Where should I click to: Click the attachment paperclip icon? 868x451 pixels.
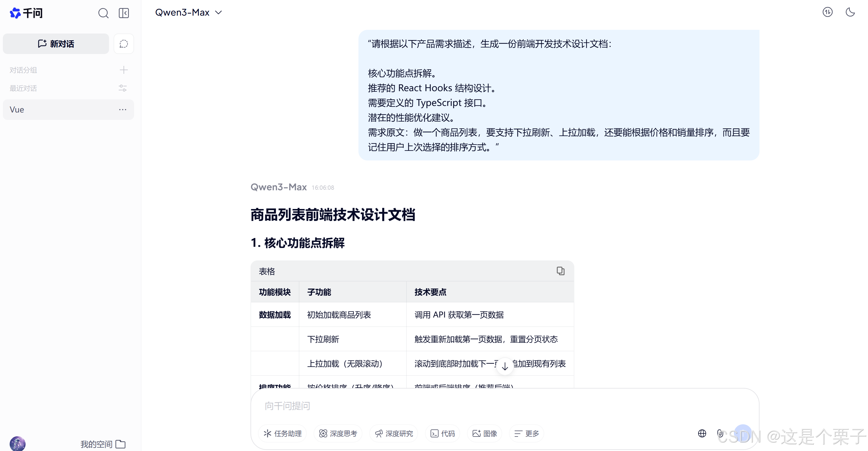click(720, 433)
